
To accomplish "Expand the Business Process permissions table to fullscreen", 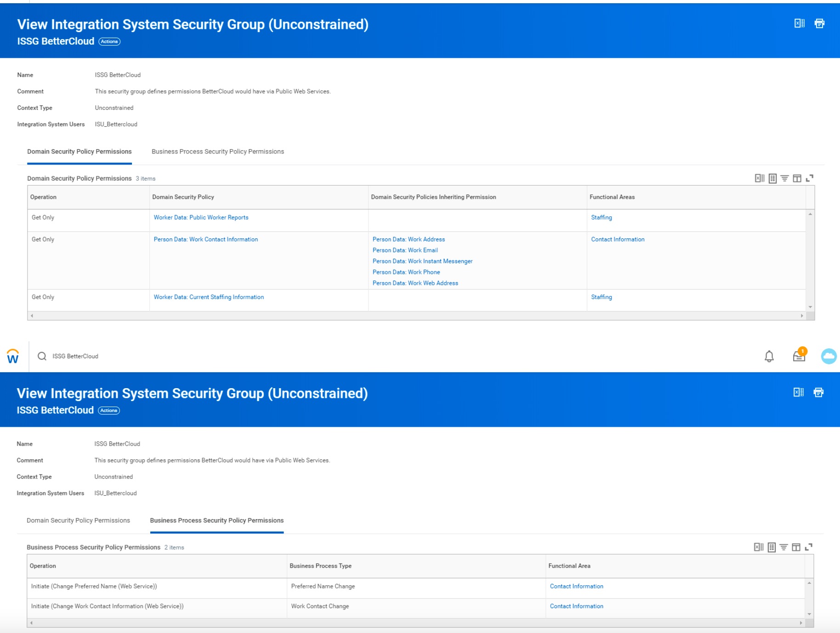I will coord(810,547).
